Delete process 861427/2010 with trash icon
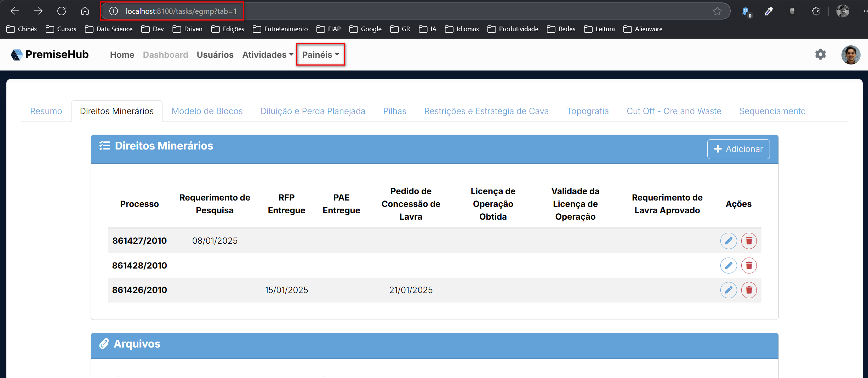 (749, 241)
